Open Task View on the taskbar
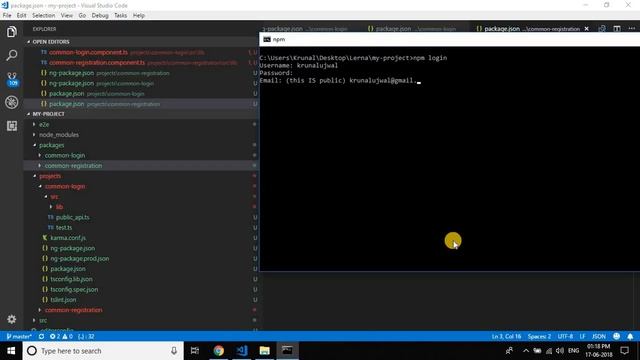Screen dimensions: 640x360 [195, 351]
